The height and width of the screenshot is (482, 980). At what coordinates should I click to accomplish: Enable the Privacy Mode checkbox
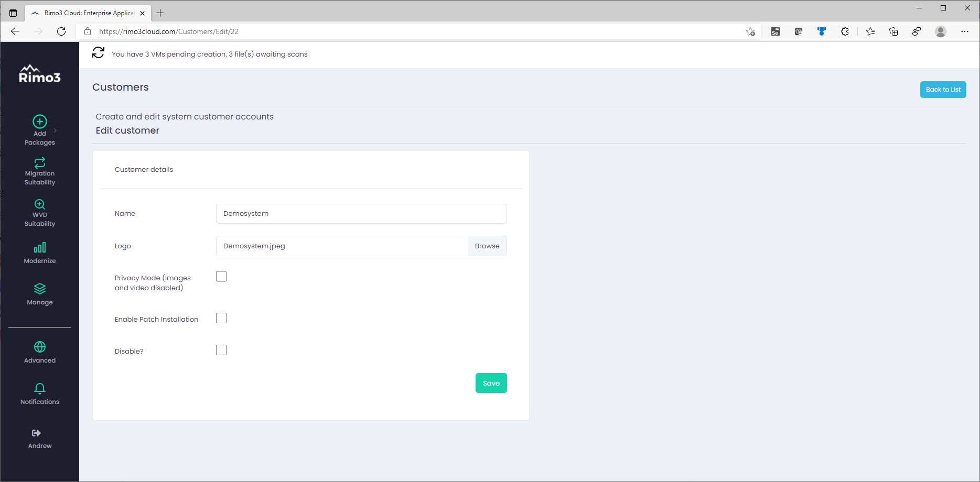click(221, 277)
